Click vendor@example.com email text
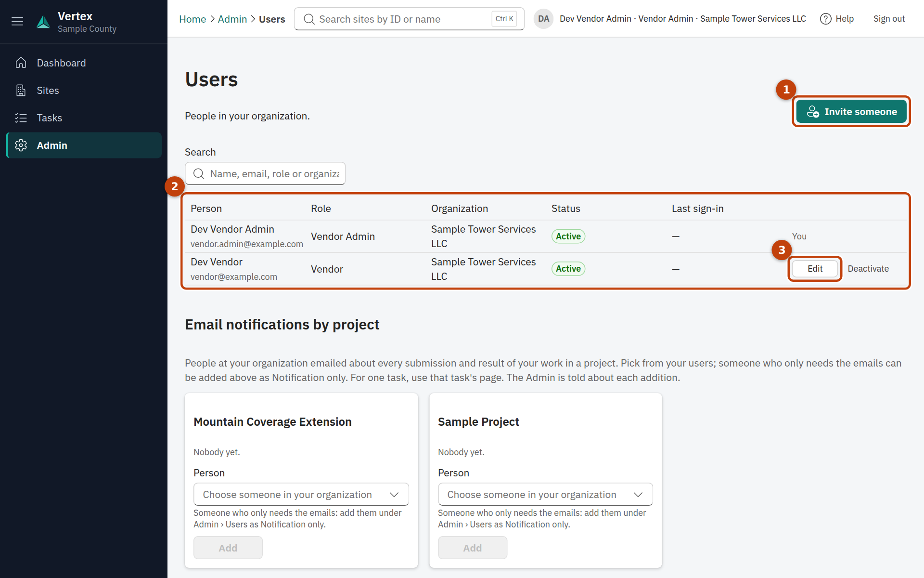Screen dimensions: 924x578 (234, 277)
